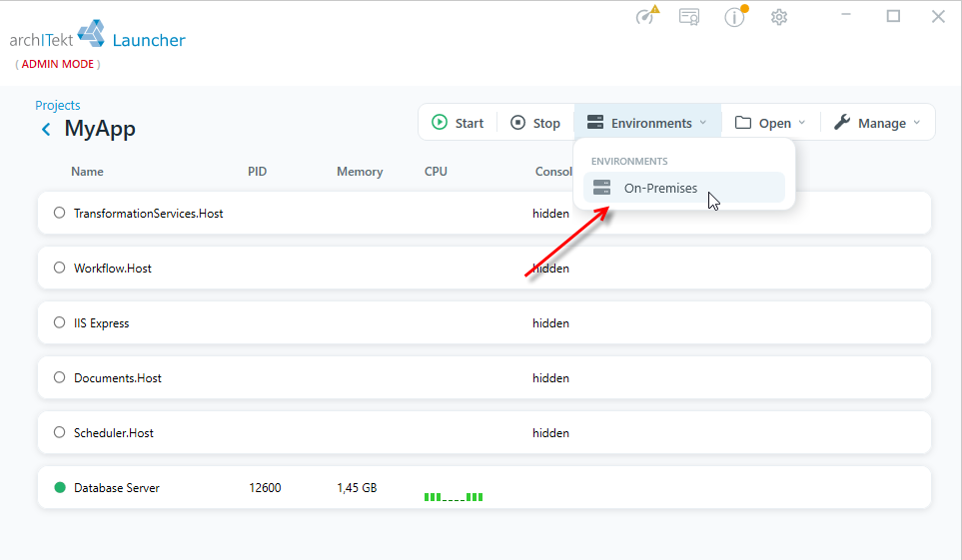This screenshot has width=962, height=560.
Task: Click the ADMIN MODE label
Action: coord(58,64)
